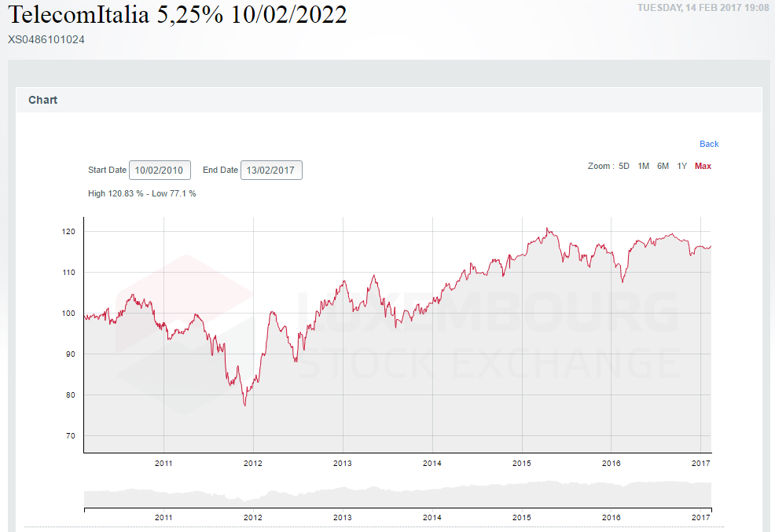The image size is (775, 532).
Task: Click the left handle of the range navigator
Action: 85,509
